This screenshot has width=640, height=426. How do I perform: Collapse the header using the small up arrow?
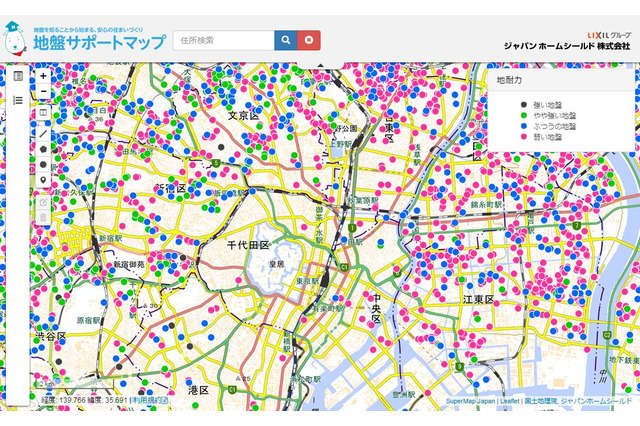click(x=320, y=65)
